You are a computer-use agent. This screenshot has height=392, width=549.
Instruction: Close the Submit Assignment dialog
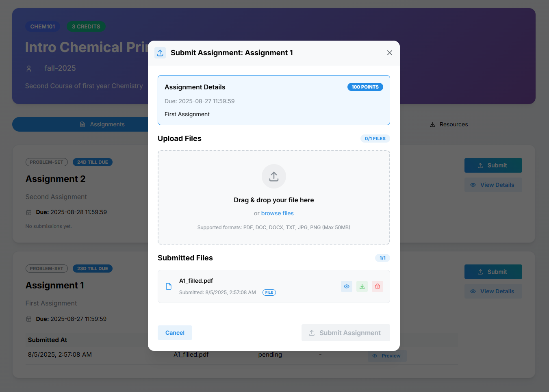point(389,53)
